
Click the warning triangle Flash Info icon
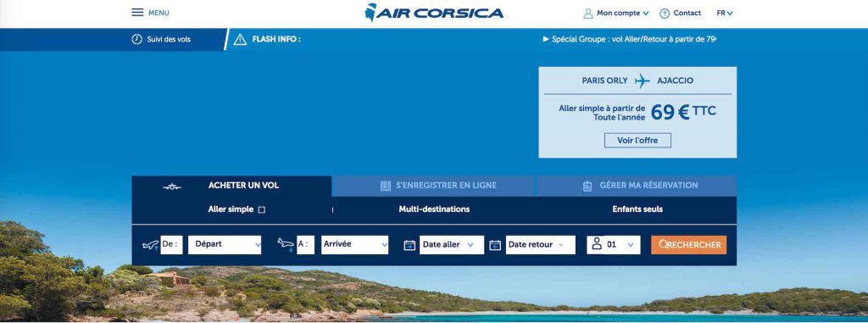pos(240,39)
